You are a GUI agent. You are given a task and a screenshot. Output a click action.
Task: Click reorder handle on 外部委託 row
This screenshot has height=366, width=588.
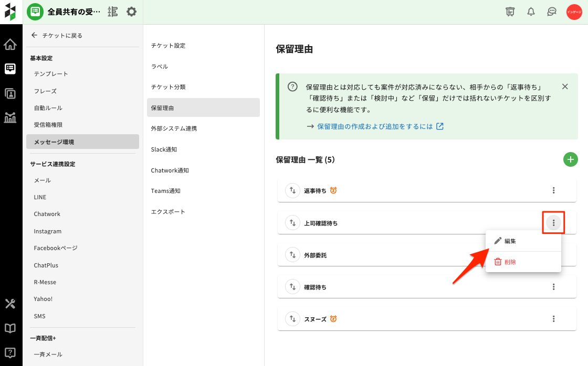click(292, 255)
